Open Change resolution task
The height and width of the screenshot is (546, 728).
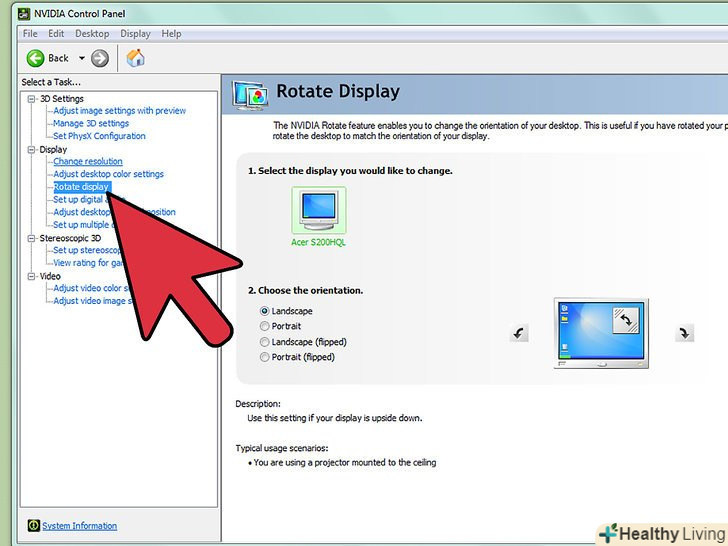pyautogui.click(x=88, y=162)
